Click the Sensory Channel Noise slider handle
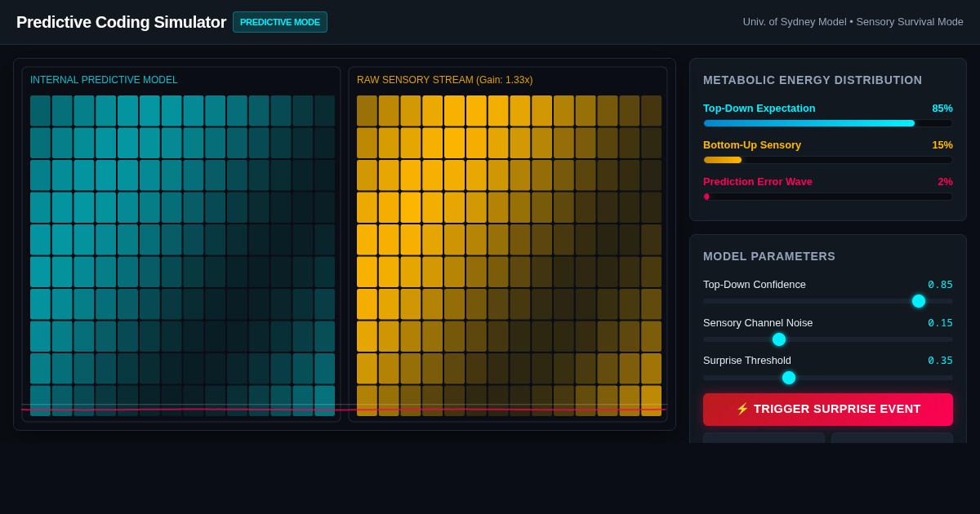The image size is (980, 514). (779, 339)
